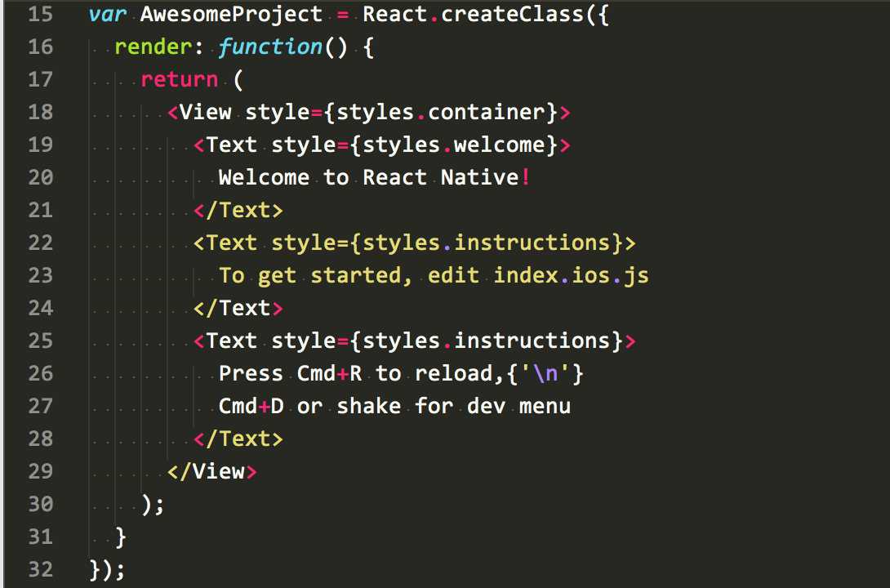Screen dimensions: 890x588
Task: Click 'instructions' on line 25
Action: tap(532, 341)
